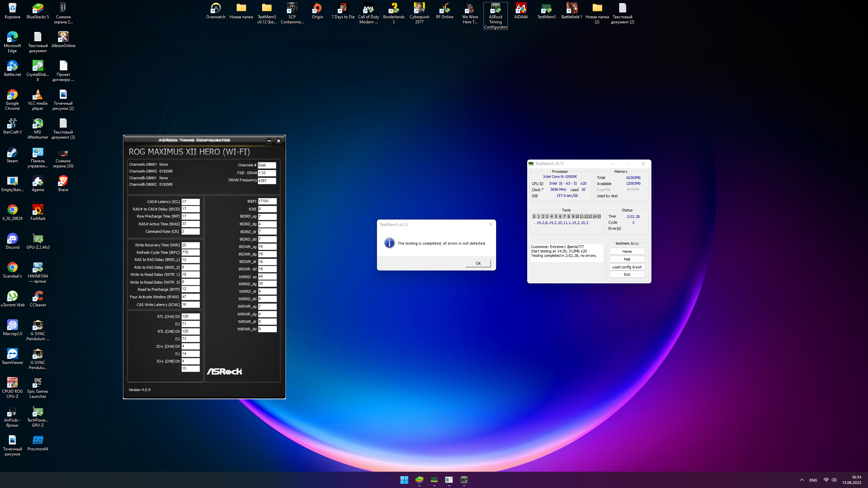Expand the system tray hidden icons chevron
The image size is (868, 488).
802,480
